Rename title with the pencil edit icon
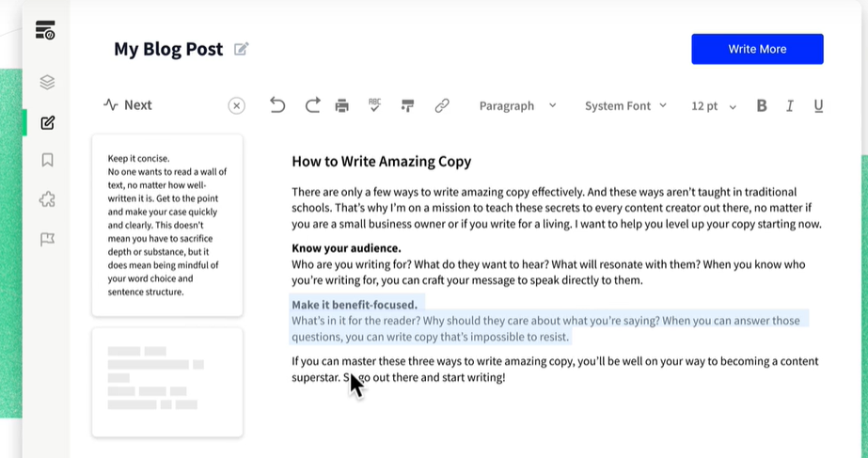 [242, 49]
